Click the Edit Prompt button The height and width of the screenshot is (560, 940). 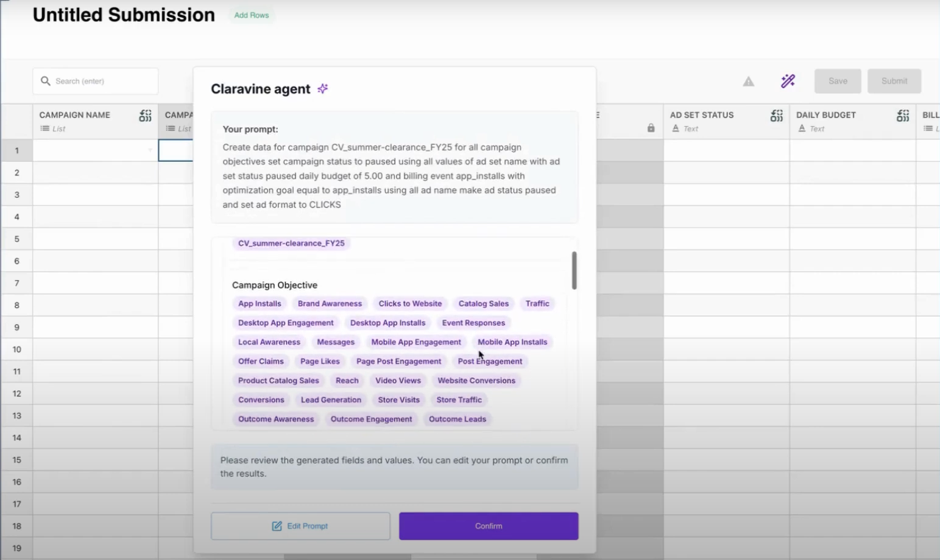pos(300,526)
